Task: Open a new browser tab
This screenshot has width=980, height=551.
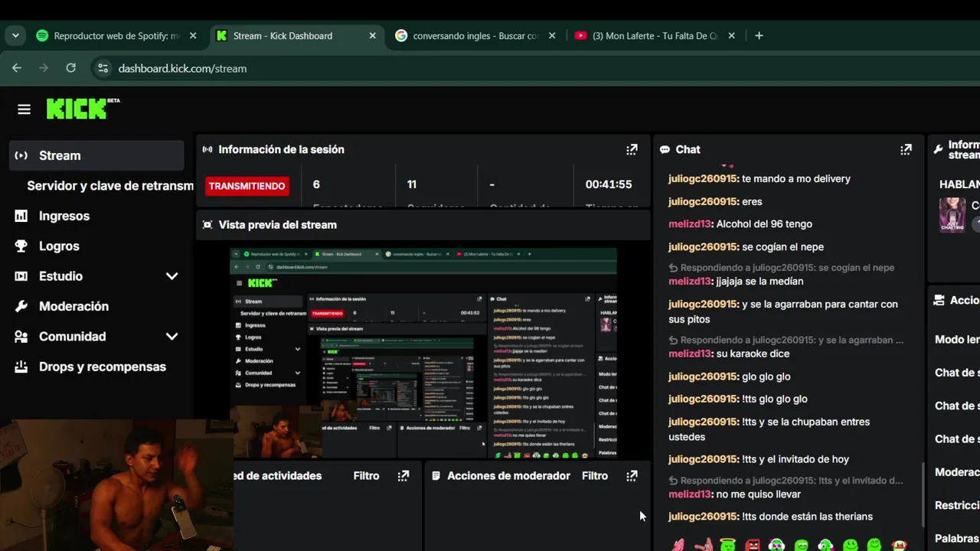Action: coord(759,35)
